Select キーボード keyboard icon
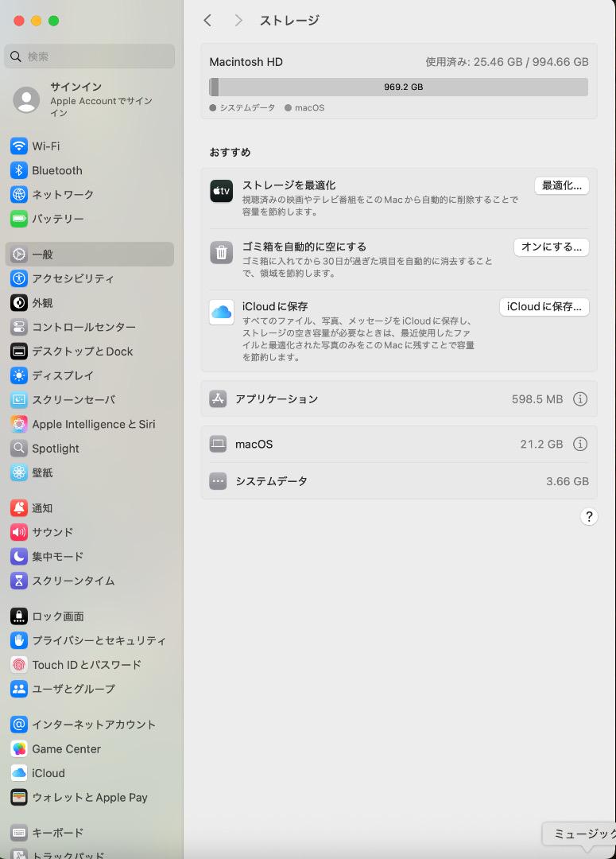 18,833
